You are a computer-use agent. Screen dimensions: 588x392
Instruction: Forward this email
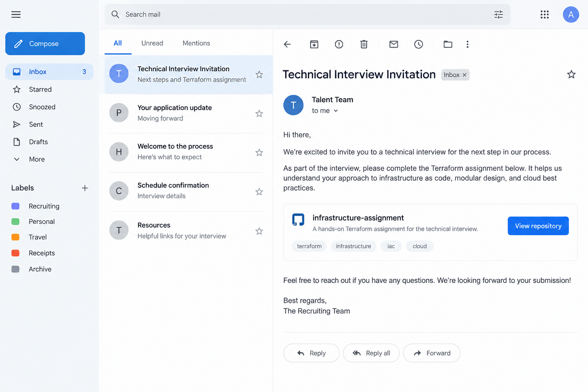click(432, 353)
